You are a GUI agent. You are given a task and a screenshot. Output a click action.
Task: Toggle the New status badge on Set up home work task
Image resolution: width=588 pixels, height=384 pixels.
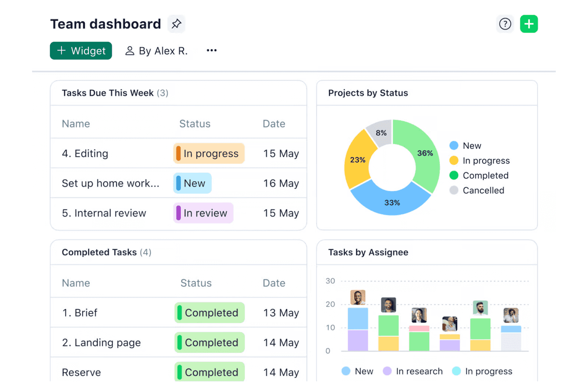click(x=192, y=183)
